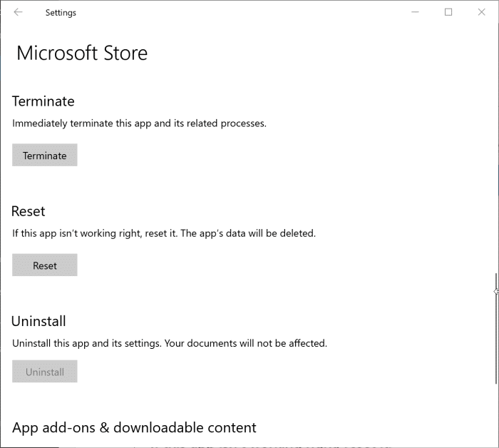
Task: Click the "Immediately terminate this app" description
Action: (x=139, y=123)
